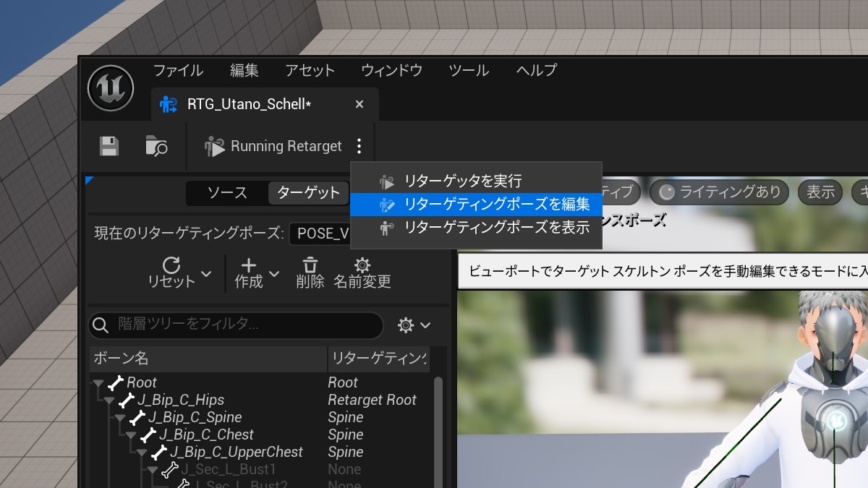Choose リターゲティングポーズを編集 menu entry
Image resolution: width=868 pixels, height=488 pixels.
[x=476, y=205]
